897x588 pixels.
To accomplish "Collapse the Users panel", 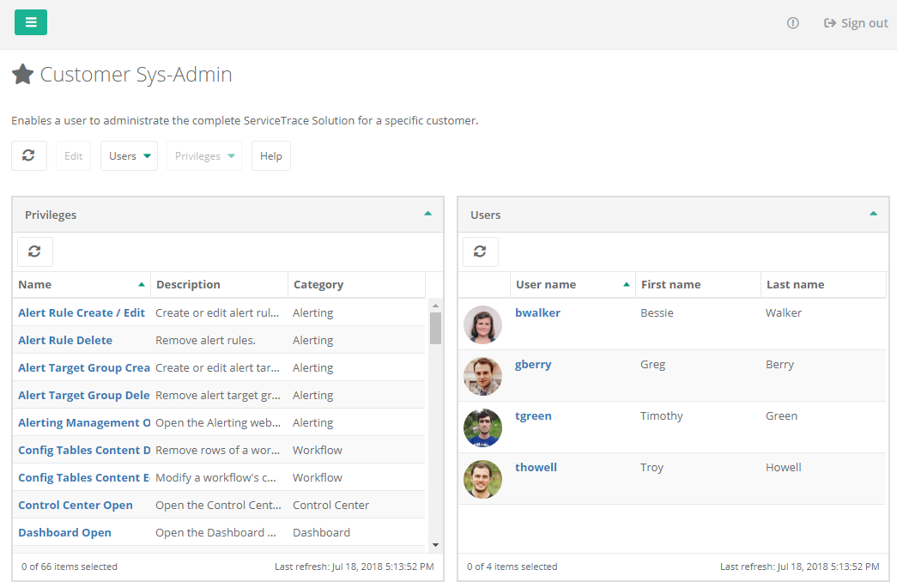I will (874, 214).
